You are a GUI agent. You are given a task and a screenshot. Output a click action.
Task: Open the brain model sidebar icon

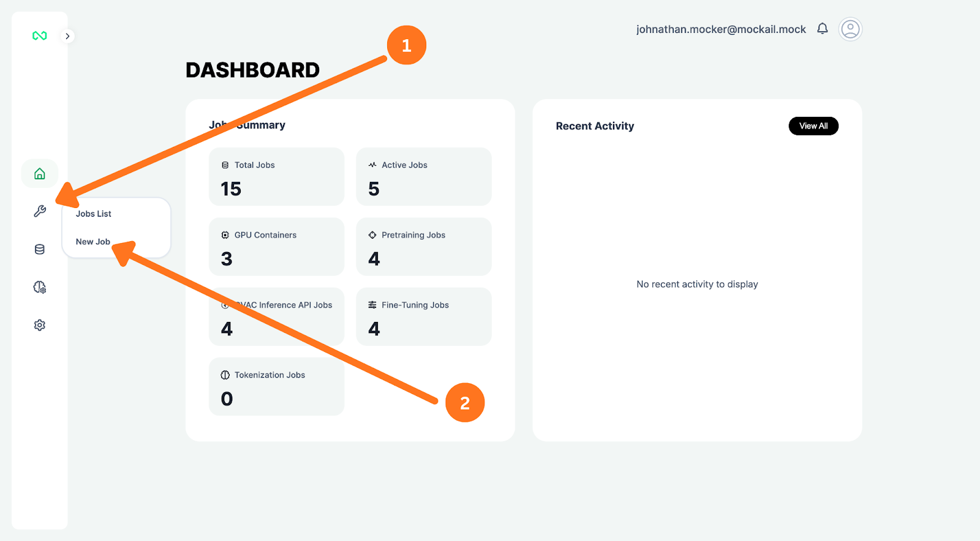(40, 287)
